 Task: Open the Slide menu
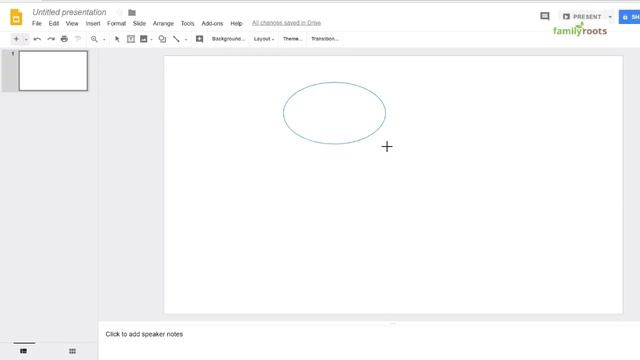coord(139,24)
